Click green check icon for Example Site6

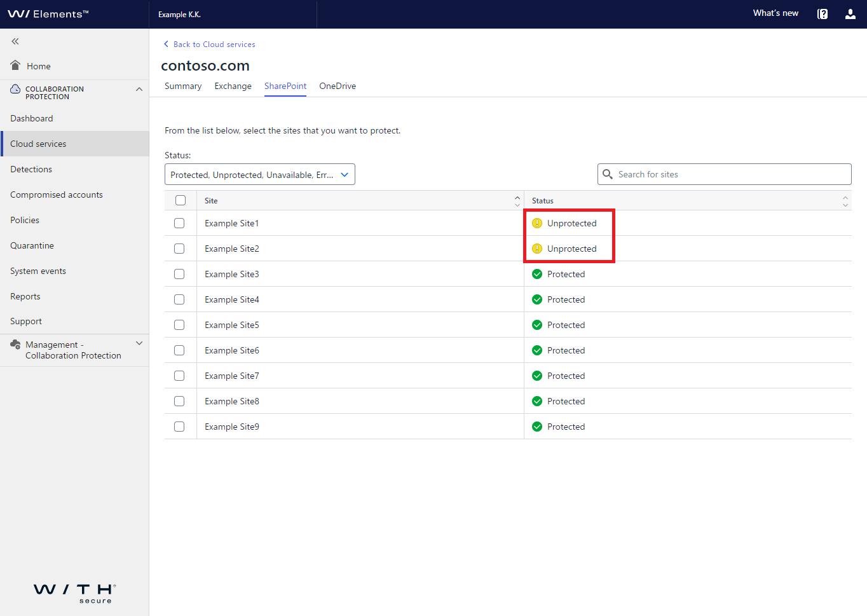[537, 350]
